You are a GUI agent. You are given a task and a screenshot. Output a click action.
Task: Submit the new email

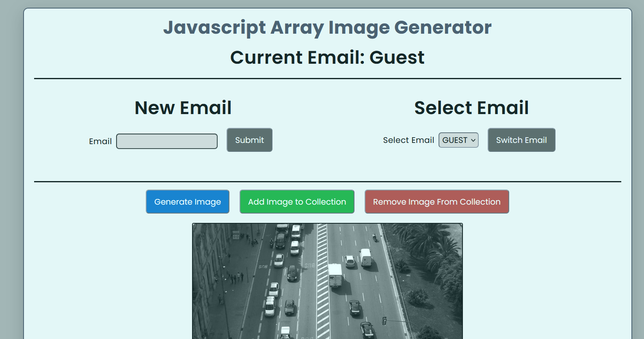pos(249,140)
